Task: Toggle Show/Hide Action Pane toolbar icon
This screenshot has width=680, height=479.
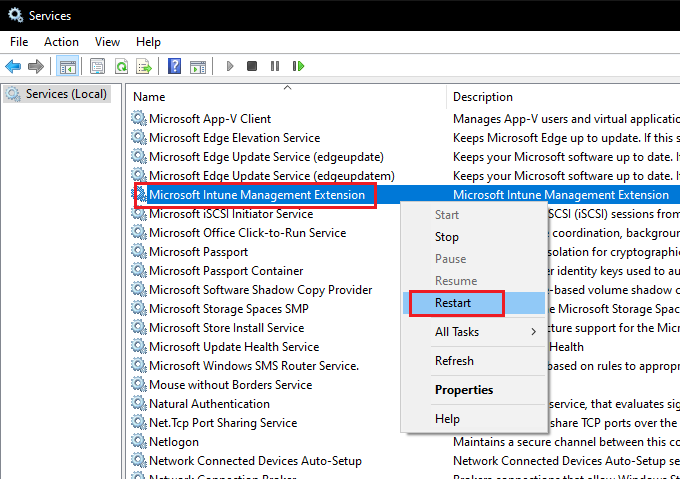Action: coord(198,66)
